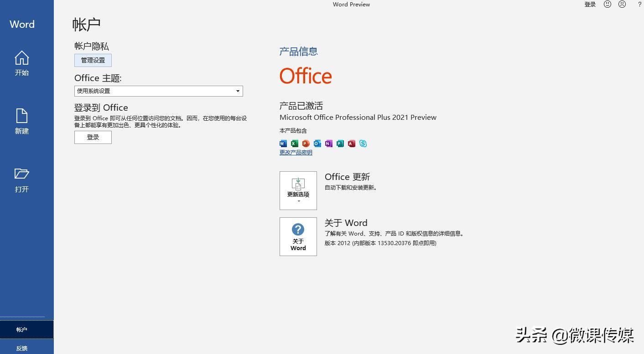Click the Word title in sidebar
The height and width of the screenshot is (354, 644).
22,24
